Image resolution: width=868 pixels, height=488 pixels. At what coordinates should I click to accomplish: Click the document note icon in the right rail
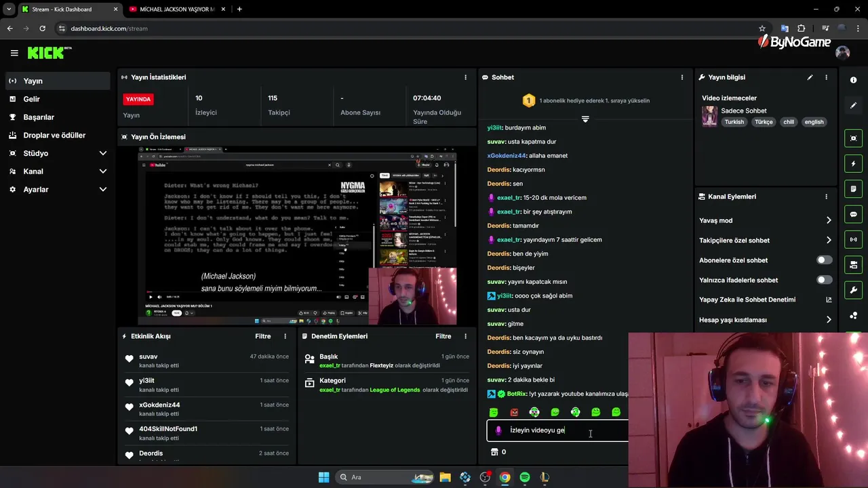pos(853,188)
